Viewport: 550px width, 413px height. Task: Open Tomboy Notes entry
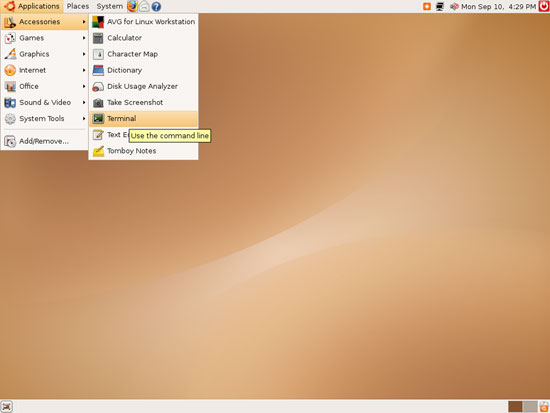(143, 151)
